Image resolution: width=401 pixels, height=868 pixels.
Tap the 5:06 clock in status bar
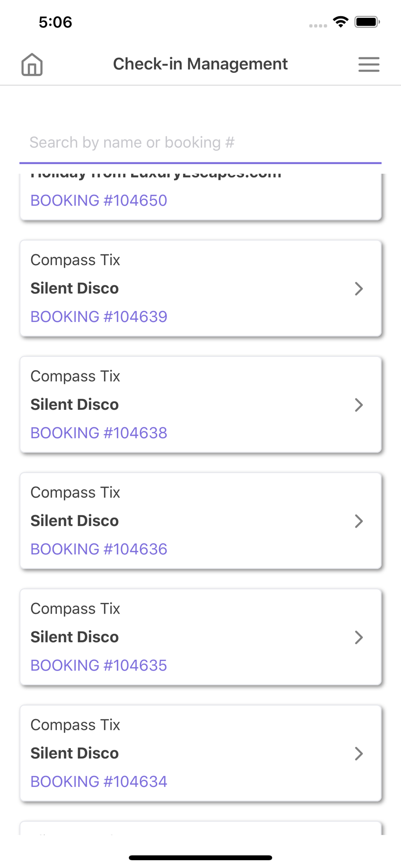[x=56, y=22]
